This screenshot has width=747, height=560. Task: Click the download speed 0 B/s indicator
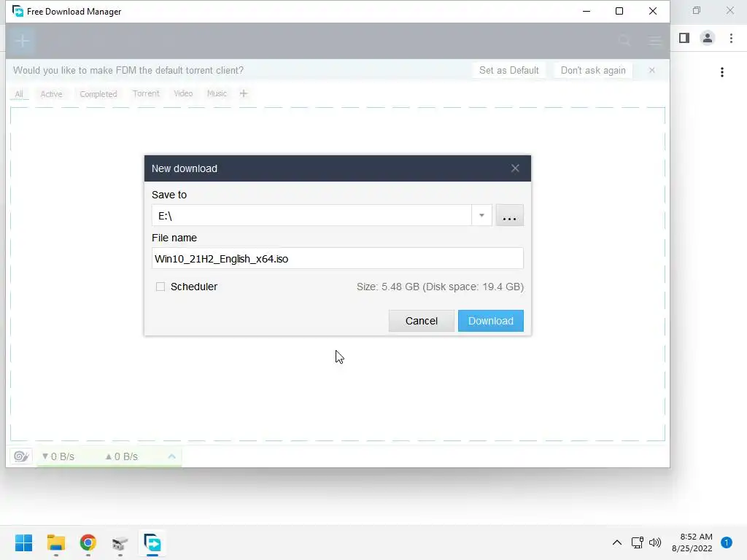[58, 456]
